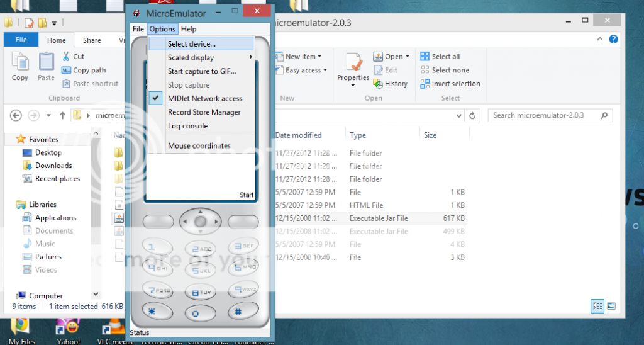Click Paste icon in Explorer ribbon
The height and width of the screenshot is (345, 644).
pos(46,62)
